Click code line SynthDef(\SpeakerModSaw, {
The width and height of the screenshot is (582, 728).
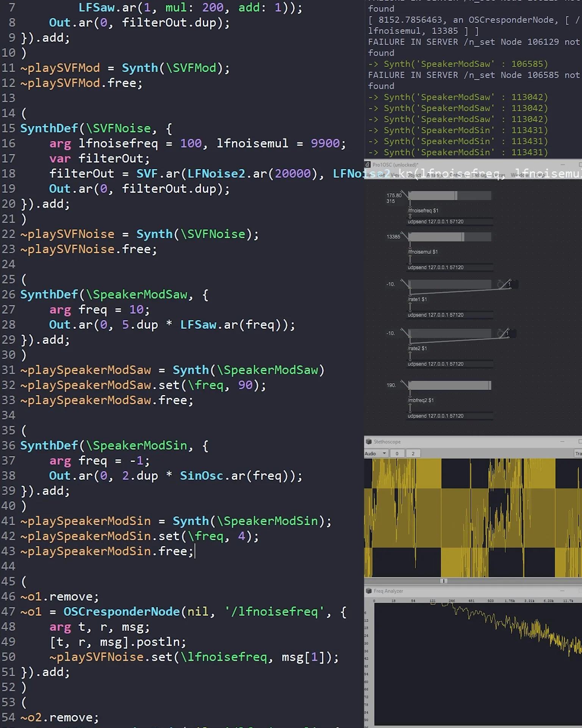point(114,295)
